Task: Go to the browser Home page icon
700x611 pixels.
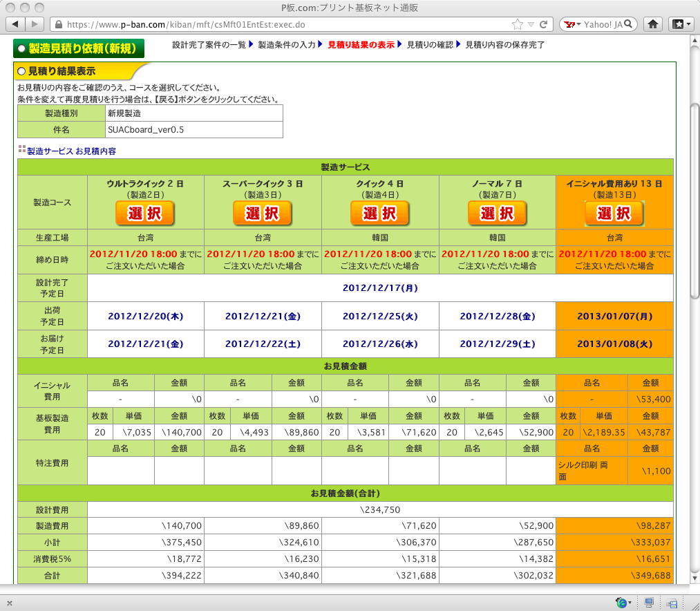Action: pos(652,24)
